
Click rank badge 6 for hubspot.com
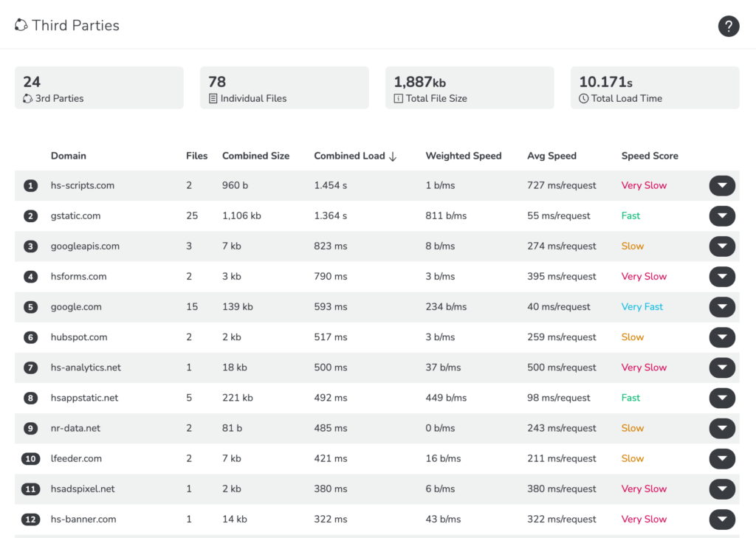tap(30, 337)
